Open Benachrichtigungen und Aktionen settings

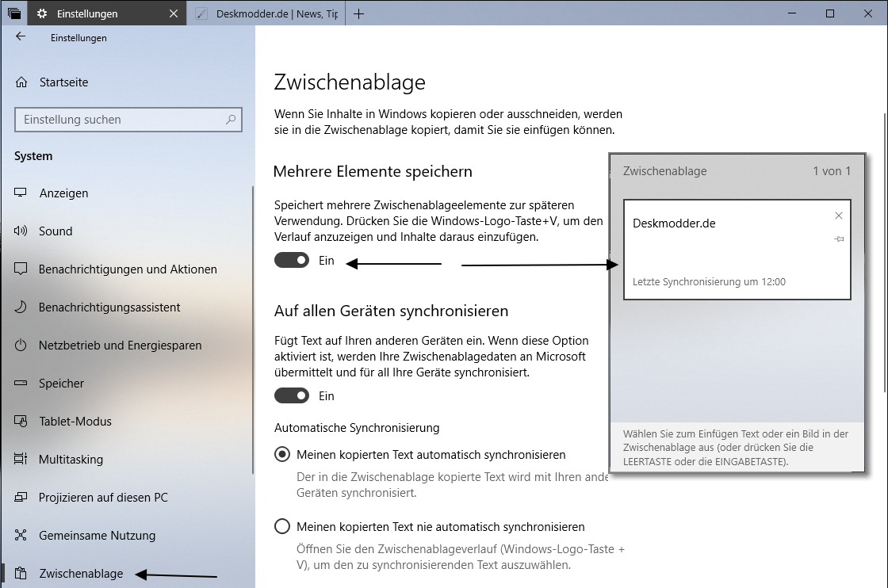tap(128, 269)
